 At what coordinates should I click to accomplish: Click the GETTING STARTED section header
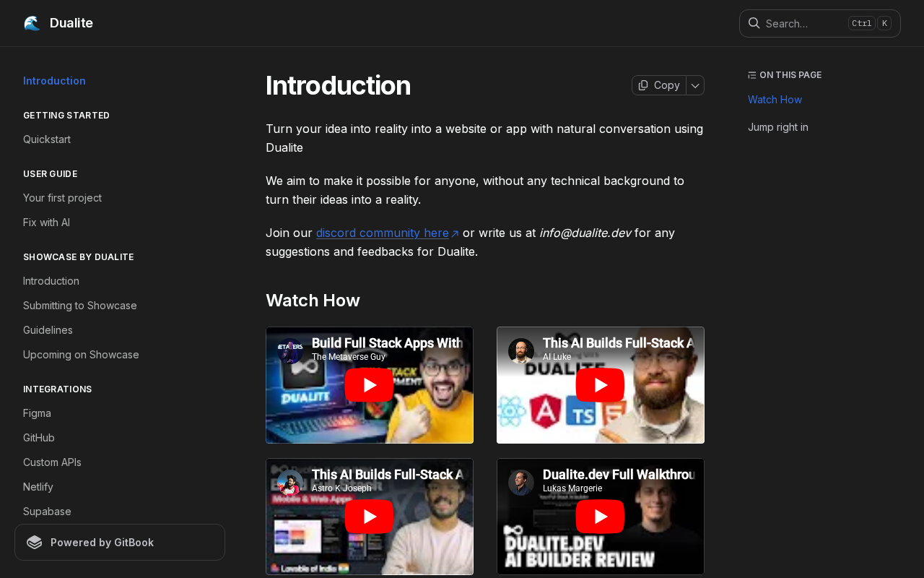coord(66,116)
